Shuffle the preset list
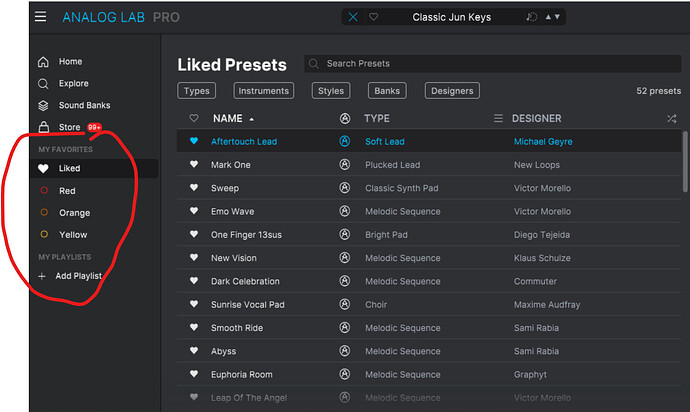Screen dimensions: 690x412 pos(672,118)
